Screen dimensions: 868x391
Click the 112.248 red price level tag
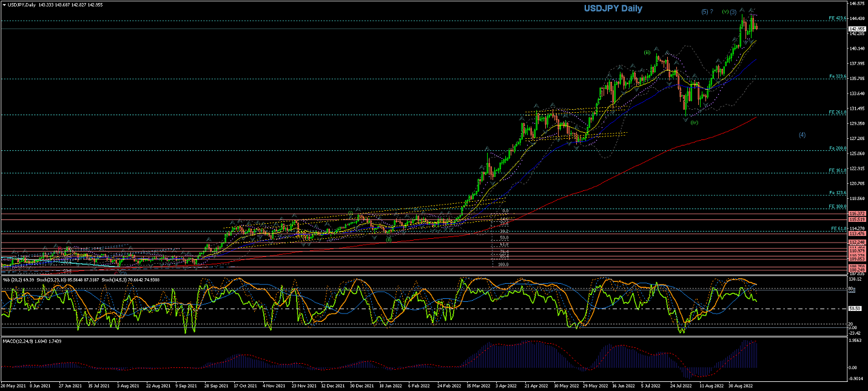point(857,242)
